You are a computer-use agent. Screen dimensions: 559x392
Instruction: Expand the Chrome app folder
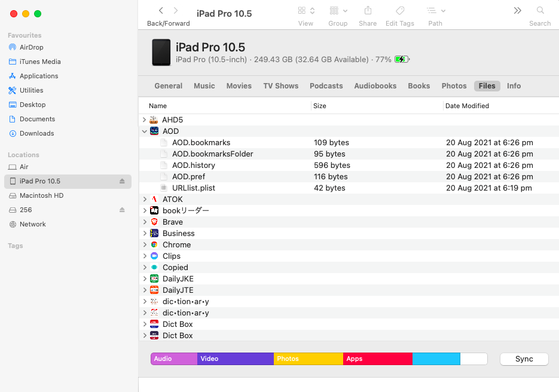pos(145,245)
